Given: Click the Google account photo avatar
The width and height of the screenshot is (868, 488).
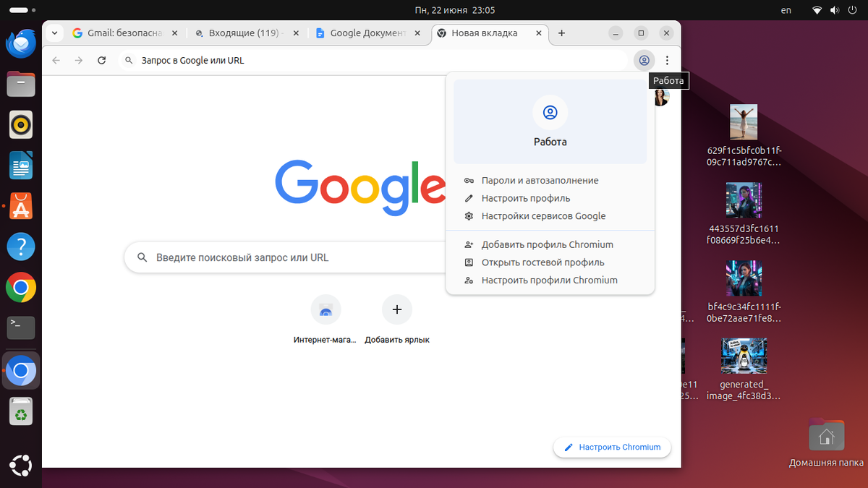Looking at the screenshot, I should coord(661,97).
